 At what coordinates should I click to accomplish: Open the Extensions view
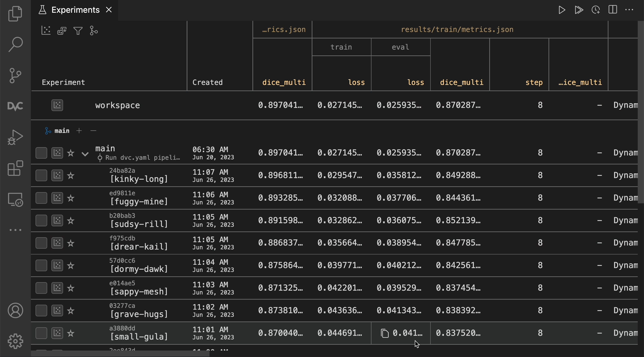pyautogui.click(x=15, y=169)
